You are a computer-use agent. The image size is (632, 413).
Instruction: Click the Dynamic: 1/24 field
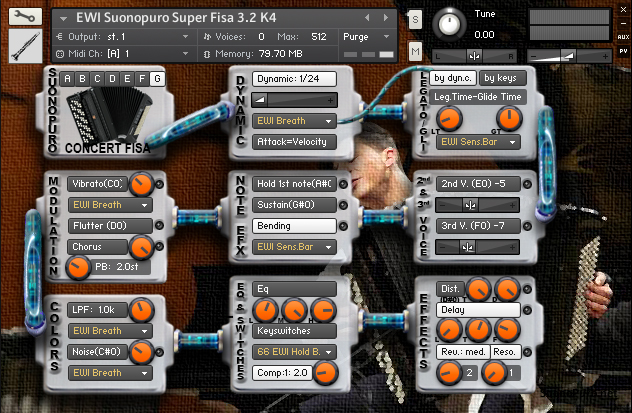pos(294,79)
